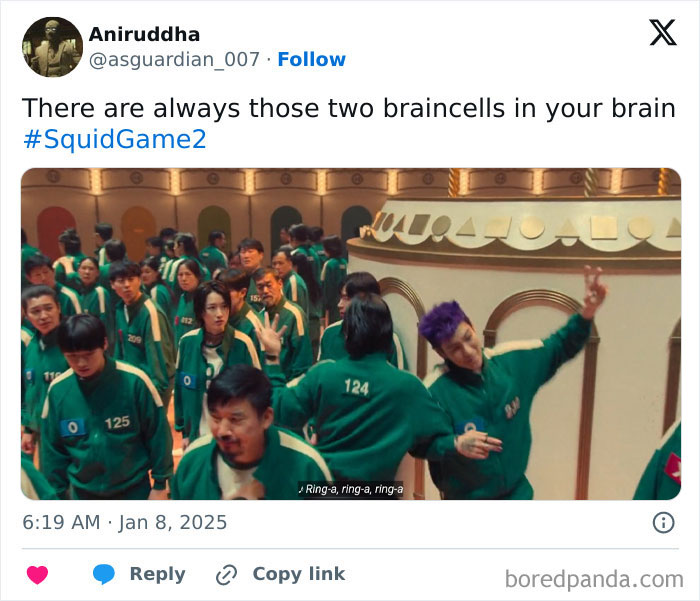Open the 6:19 AM Jan 8, 2025 timestamp
The width and height of the screenshot is (700, 601).
pos(125,522)
